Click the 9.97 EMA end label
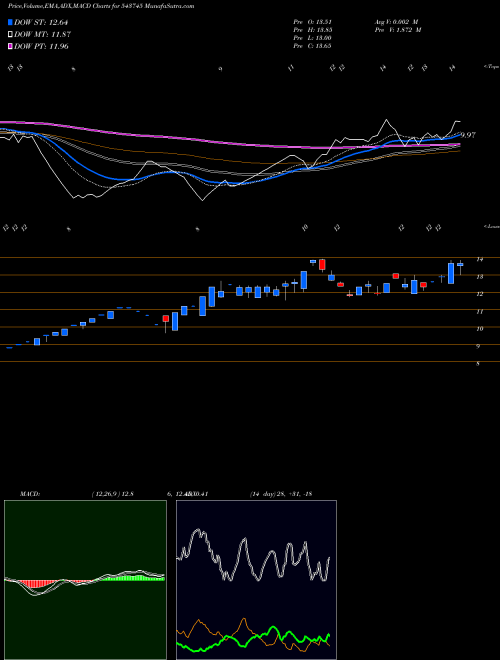The height and width of the screenshot is (660, 500). click(x=468, y=135)
